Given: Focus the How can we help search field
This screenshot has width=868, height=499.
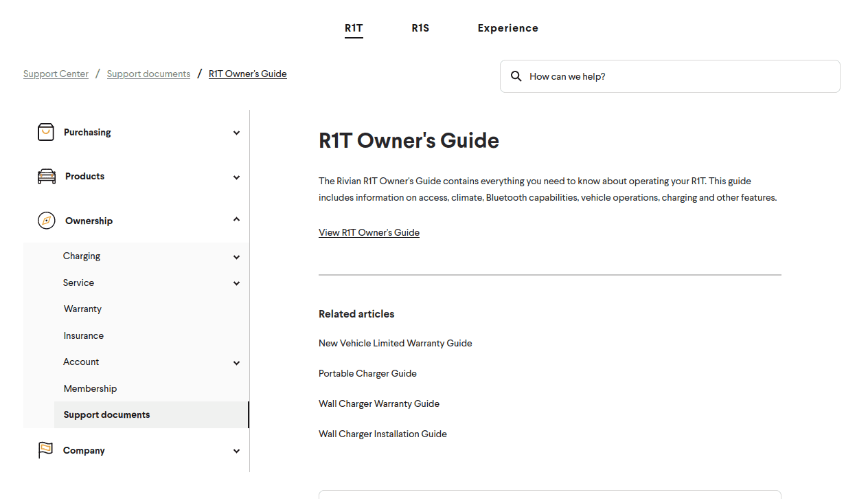Looking at the screenshot, I should click(670, 76).
